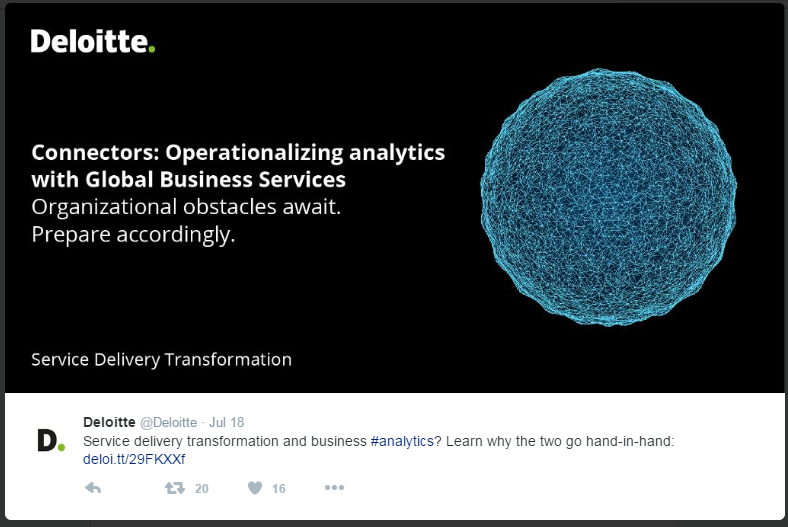The image size is (788, 527).
Task: Click the Deloitte logo in the banner image
Action: [x=93, y=41]
